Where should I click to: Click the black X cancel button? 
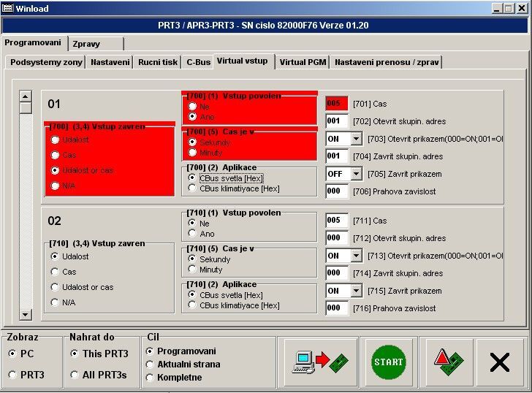(x=500, y=362)
